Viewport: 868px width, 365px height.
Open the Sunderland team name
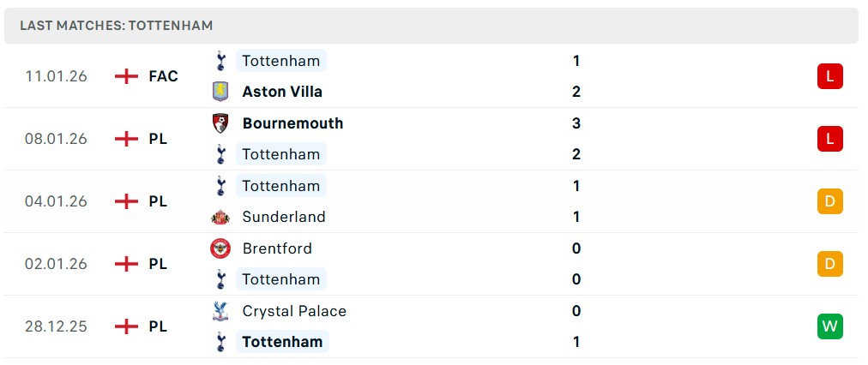[284, 217]
